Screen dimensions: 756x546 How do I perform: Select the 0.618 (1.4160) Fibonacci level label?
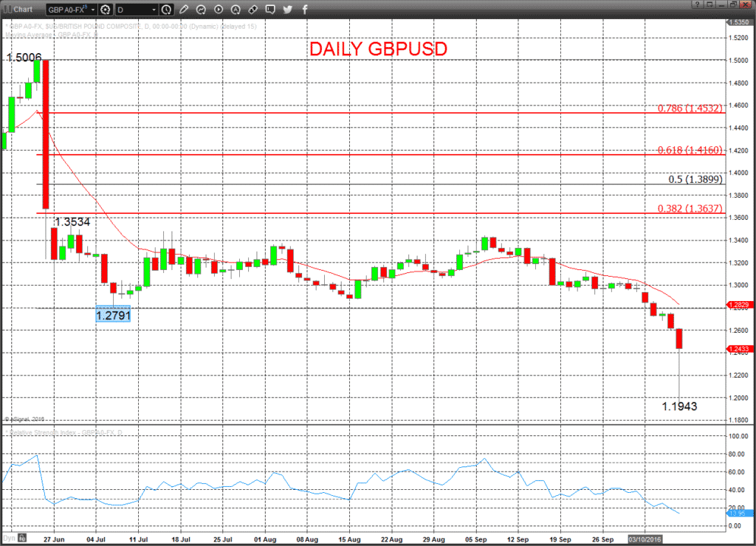coord(690,150)
